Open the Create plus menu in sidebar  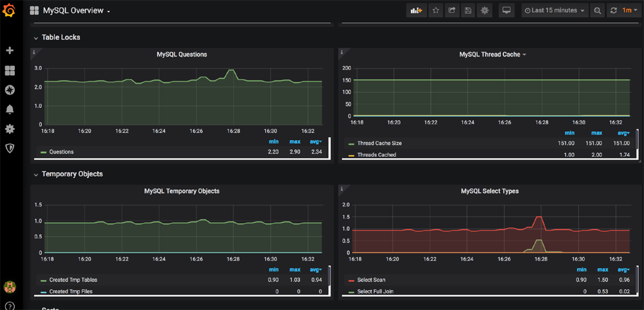(10, 50)
